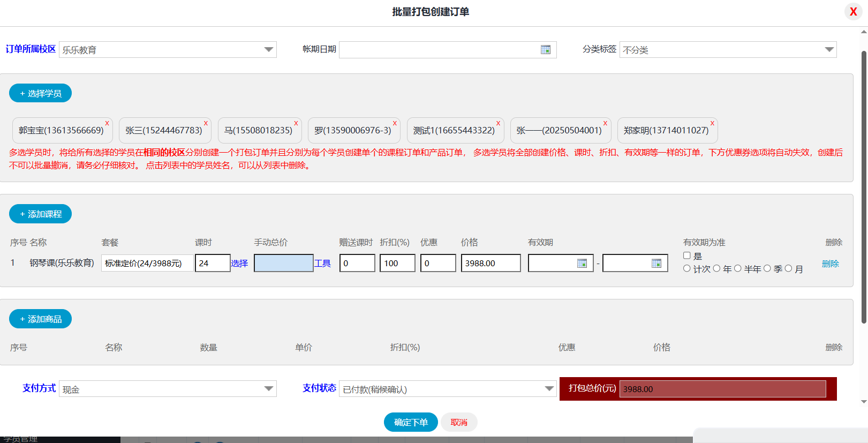The width and height of the screenshot is (868, 443).
Task: Remove student 马(15508018235) with x mark
Action: pos(296,123)
